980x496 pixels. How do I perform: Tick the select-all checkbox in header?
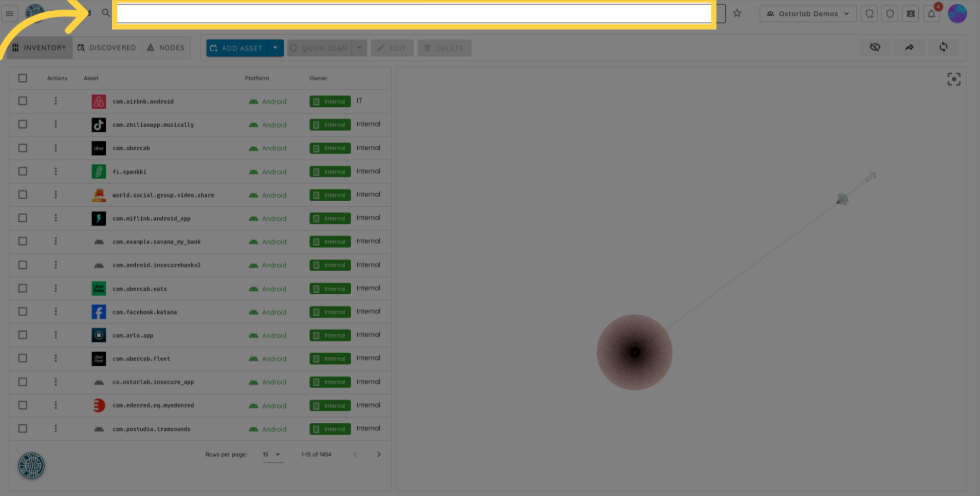coord(23,78)
